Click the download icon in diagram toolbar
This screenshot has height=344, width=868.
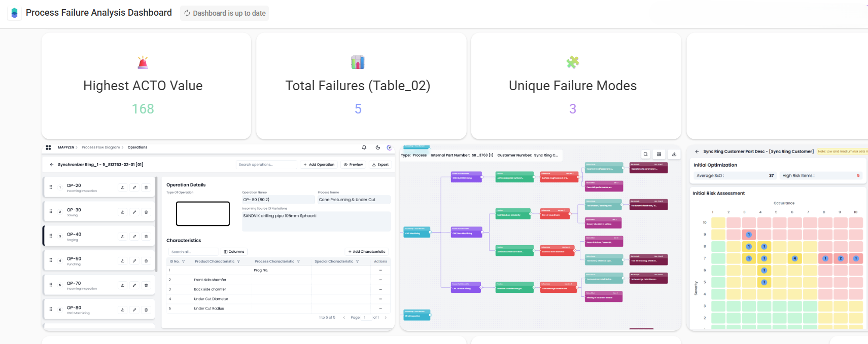click(674, 154)
